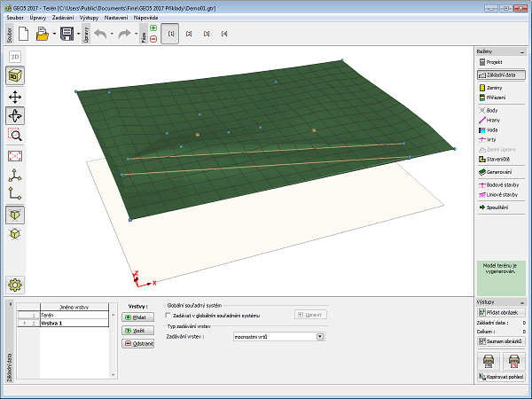This screenshot has height=399, width=532.
Task: Activate the 3D view cube button
Action: [16, 75]
